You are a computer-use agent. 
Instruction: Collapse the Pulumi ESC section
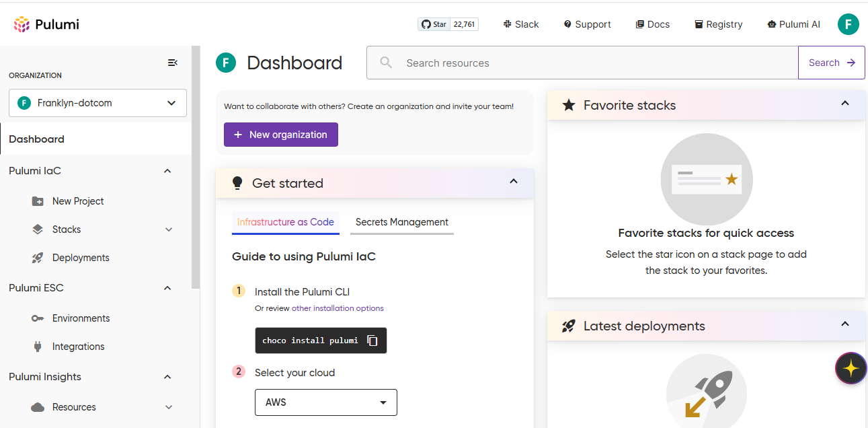click(167, 288)
